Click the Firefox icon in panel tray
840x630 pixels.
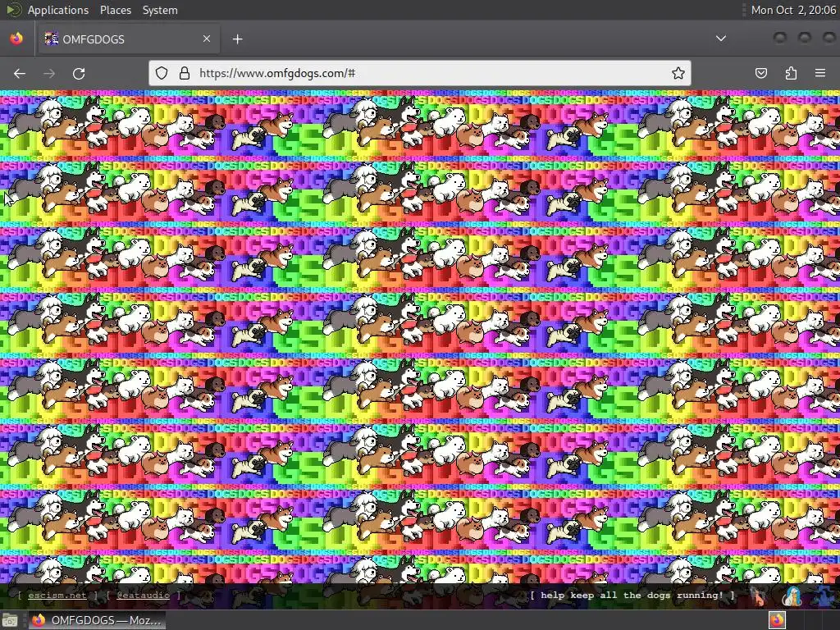coord(778,620)
